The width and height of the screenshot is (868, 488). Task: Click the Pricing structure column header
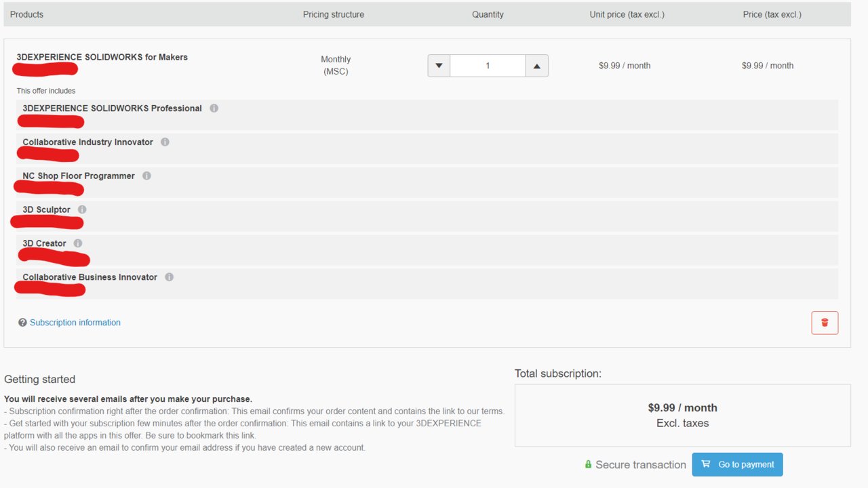coord(334,14)
